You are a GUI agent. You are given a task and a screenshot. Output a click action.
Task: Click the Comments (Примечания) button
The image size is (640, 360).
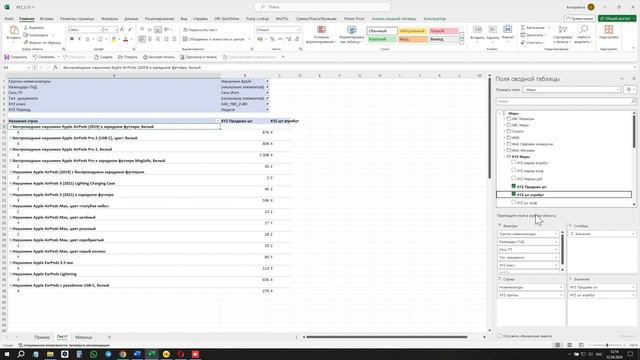pyautogui.click(x=580, y=19)
